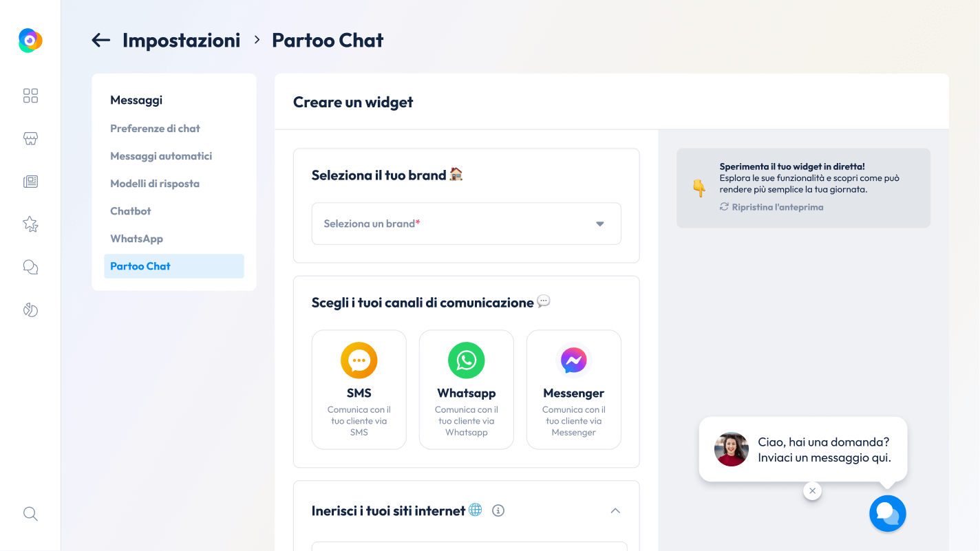This screenshot has width=980, height=551.
Task: Open the blue chat widget button
Action: (888, 513)
